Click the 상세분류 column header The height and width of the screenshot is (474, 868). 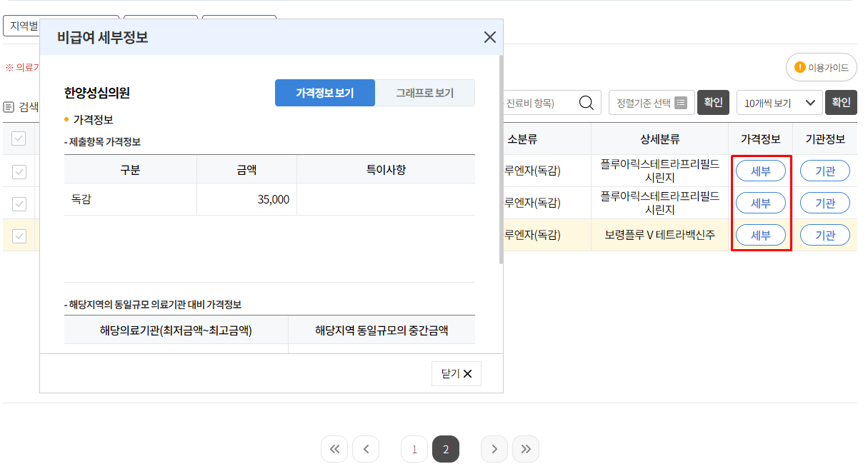click(660, 138)
